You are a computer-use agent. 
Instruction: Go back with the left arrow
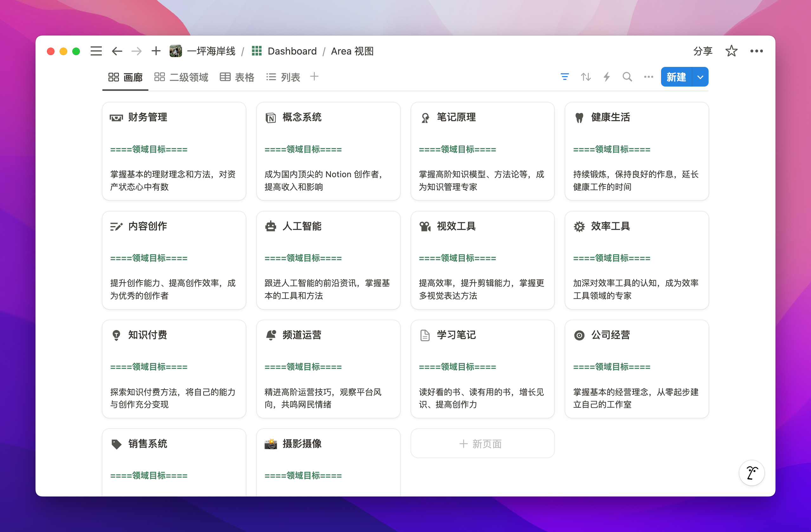(x=117, y=51)
